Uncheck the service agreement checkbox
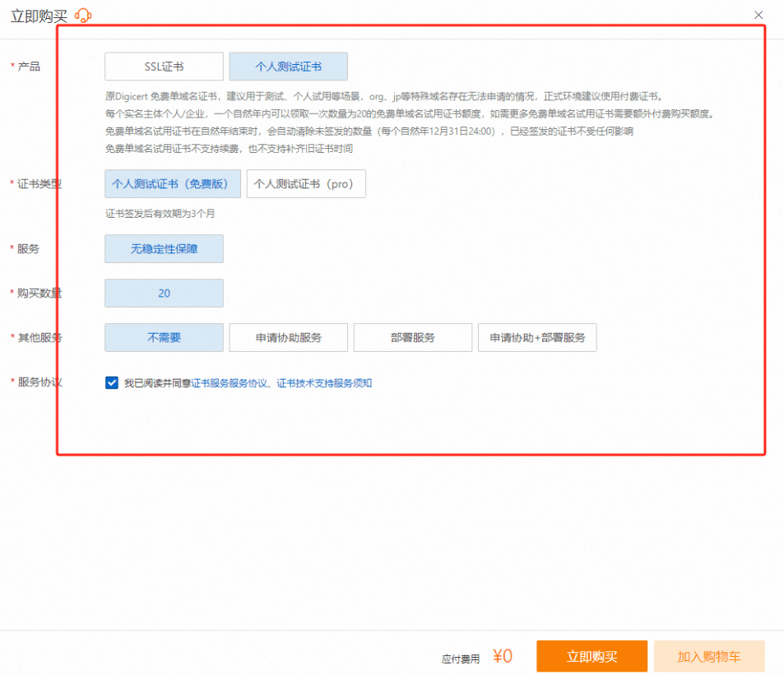This screenshot has height=675, width=784. coord(112,382)
